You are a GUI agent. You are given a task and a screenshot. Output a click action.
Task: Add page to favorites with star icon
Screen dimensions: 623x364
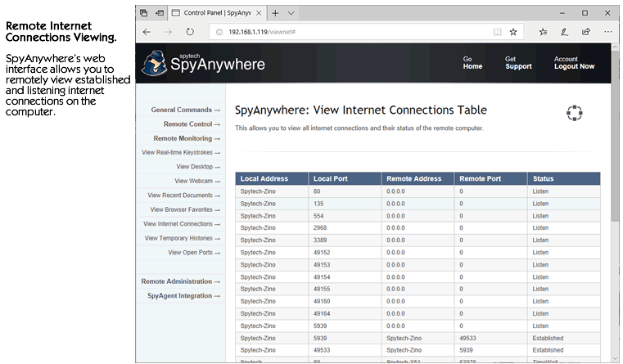pyautogui.click(x=513, y=32)
